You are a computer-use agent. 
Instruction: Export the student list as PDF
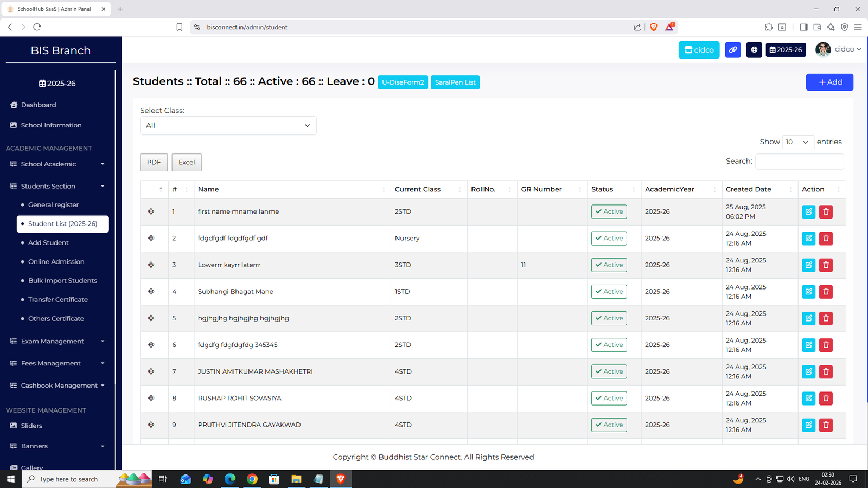click(154, 162)
